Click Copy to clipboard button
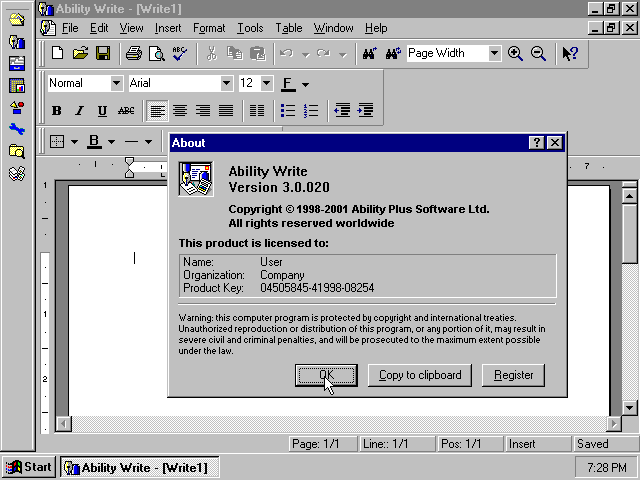The image size is (640, 480). [x=420, y=375]
